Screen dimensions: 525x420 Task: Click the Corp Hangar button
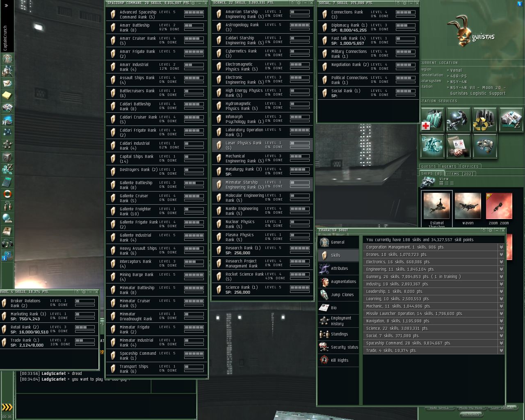(x=502, y=408)
